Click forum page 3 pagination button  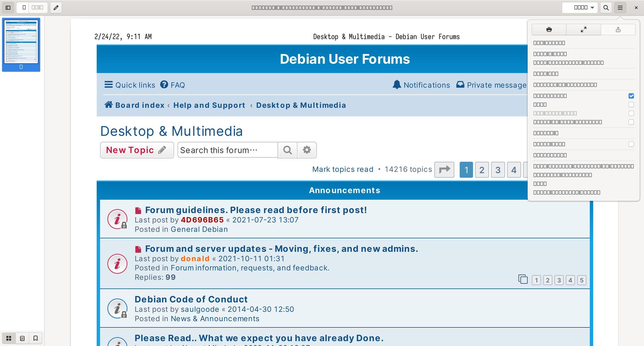tap(498, 170)
